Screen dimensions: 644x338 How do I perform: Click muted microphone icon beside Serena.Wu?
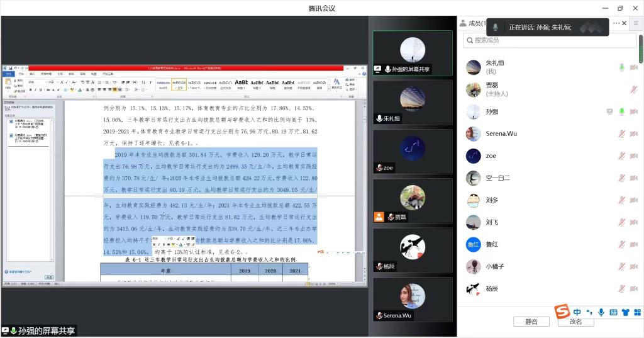click(621, 133)
